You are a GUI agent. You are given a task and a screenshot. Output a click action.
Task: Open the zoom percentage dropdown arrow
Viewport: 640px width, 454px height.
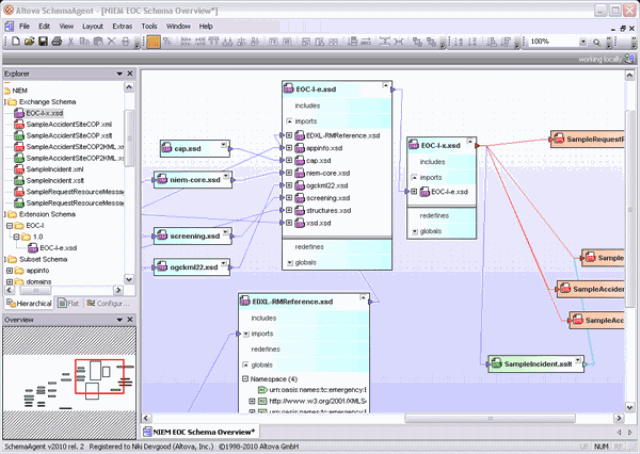click(583, 42)
